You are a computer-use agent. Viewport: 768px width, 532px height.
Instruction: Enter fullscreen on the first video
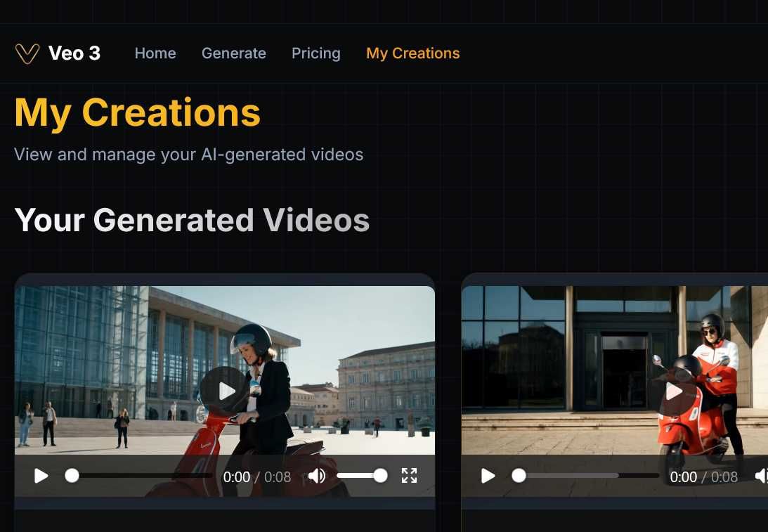coord(409,476)
